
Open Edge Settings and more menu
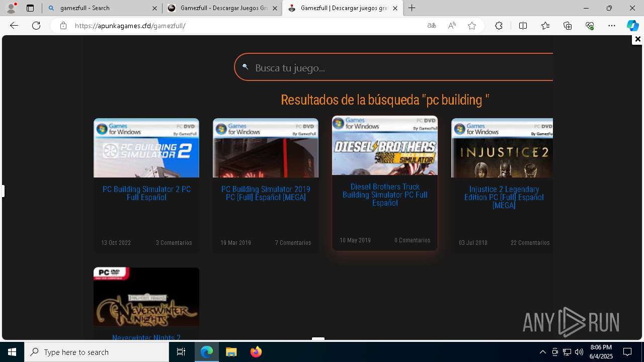[x=612, y=26]
